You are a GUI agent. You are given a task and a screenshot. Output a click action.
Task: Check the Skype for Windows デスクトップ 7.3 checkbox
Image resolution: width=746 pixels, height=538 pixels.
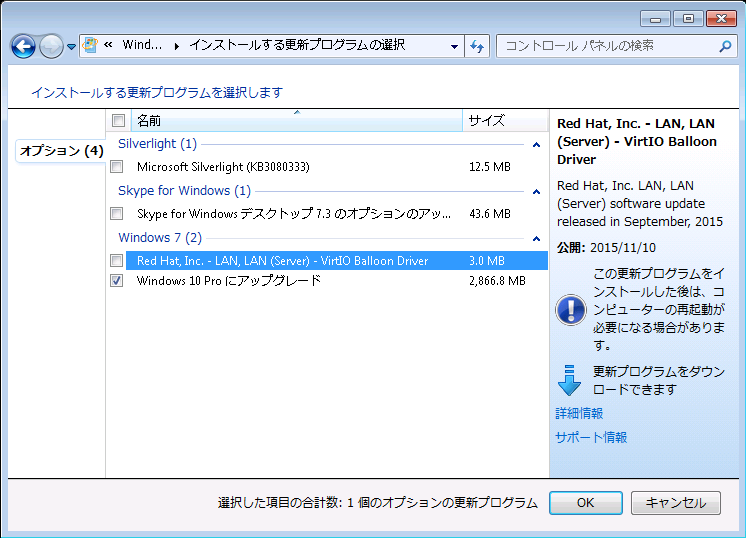(117, 214)
